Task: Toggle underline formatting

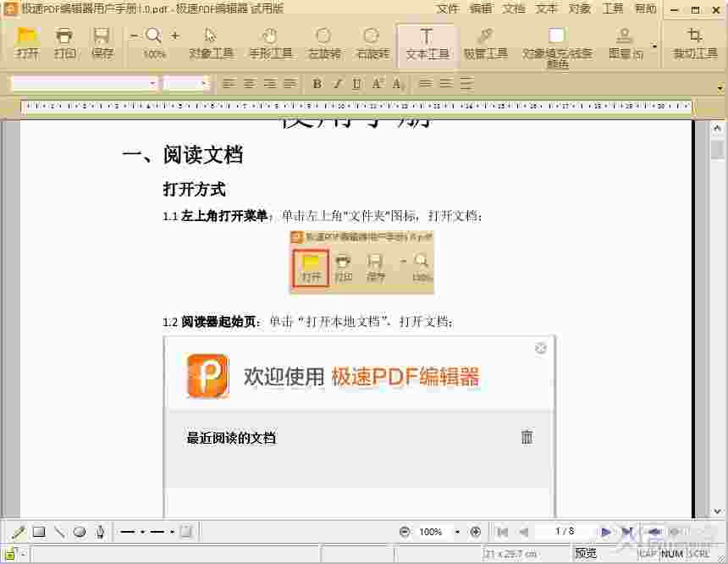Action: click(356, 84)
